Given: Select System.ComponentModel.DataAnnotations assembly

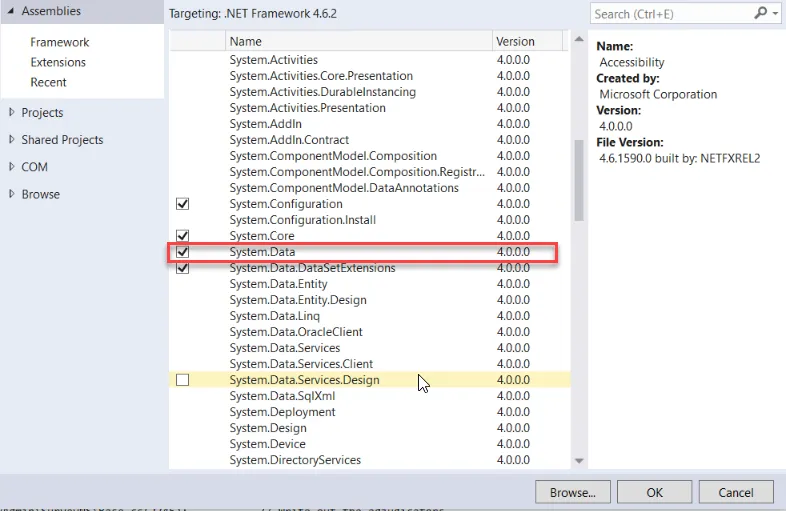Looking at the screenshot, I should (369, 188).
